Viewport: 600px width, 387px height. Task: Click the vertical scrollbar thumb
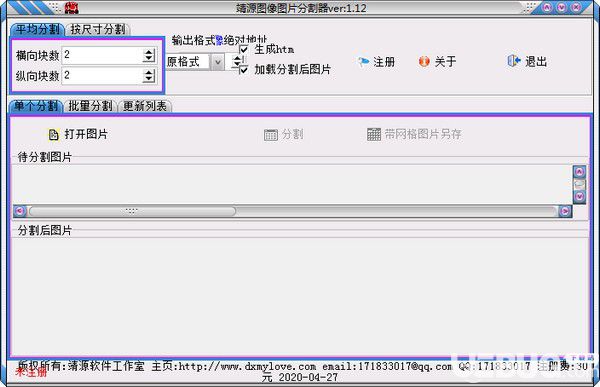tap(579, 185)
